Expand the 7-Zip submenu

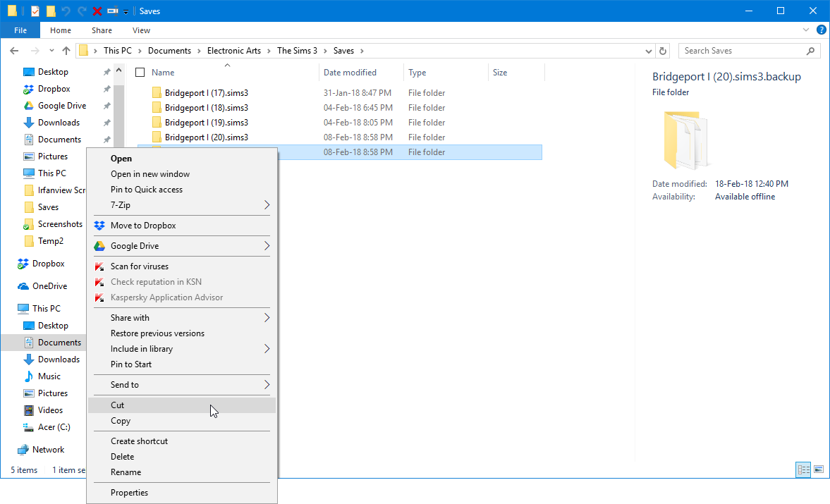coord(182,204)
